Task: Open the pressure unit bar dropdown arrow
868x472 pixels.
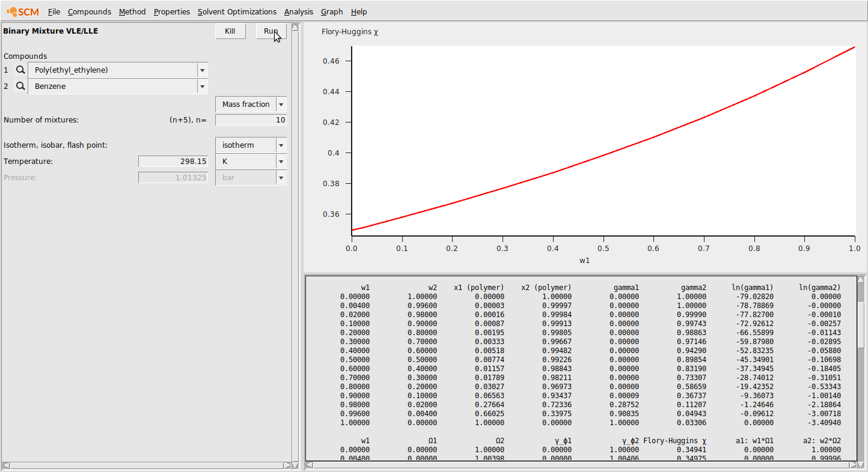Action: 281,178
